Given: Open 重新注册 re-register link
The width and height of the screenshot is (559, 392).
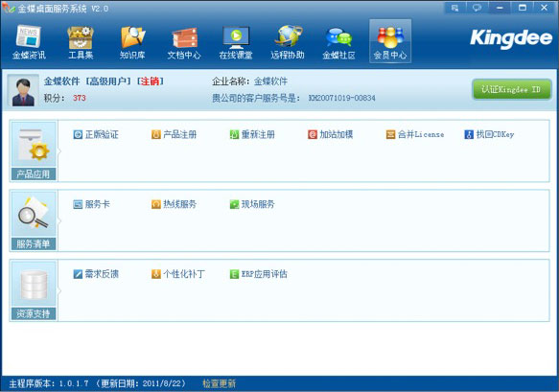Looking at the screenshot, I should 258,134.
